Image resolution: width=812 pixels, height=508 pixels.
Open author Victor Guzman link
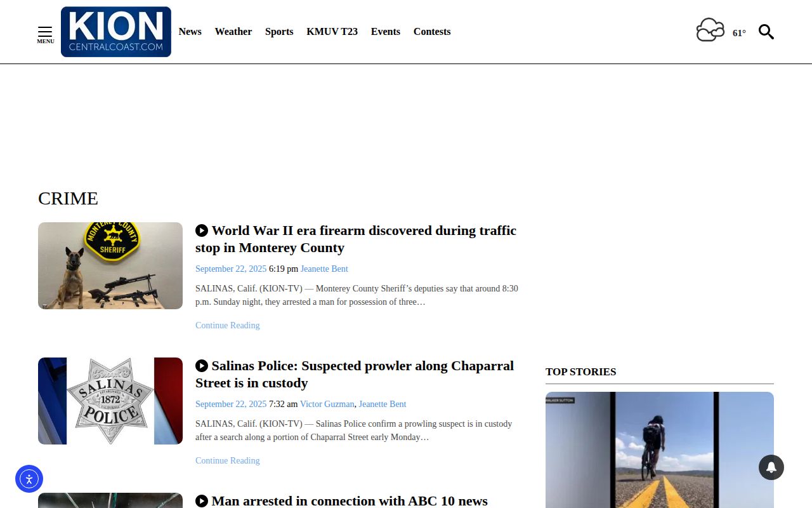coord(327,404)
